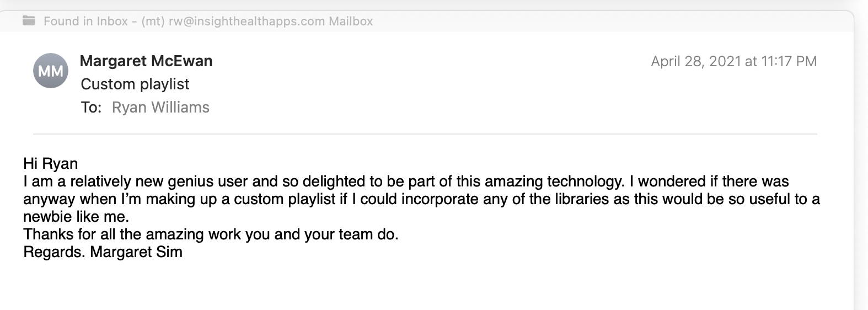Click the MM sender avatar
Viewport: 868px width, 310px height.
51,71
